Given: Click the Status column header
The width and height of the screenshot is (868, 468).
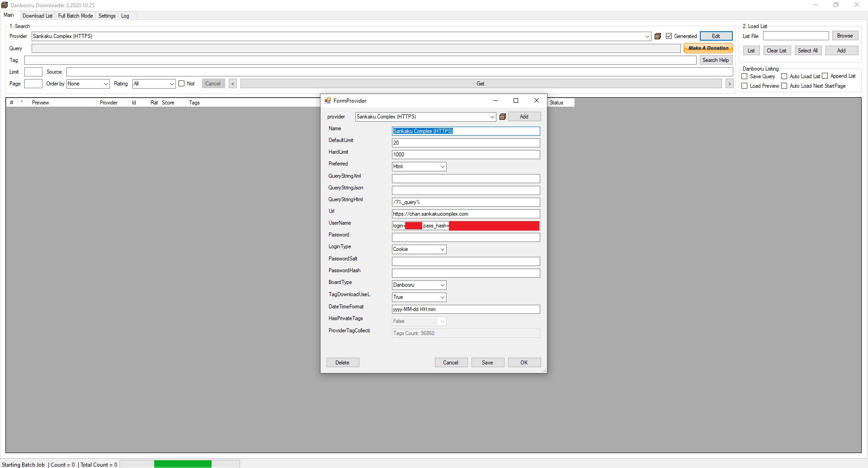Looking at the screenshot, I should (561, 103).
